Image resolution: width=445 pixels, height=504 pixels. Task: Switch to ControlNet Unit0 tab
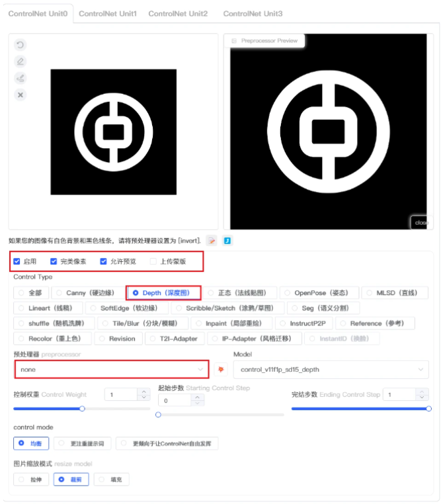[38, 13]
